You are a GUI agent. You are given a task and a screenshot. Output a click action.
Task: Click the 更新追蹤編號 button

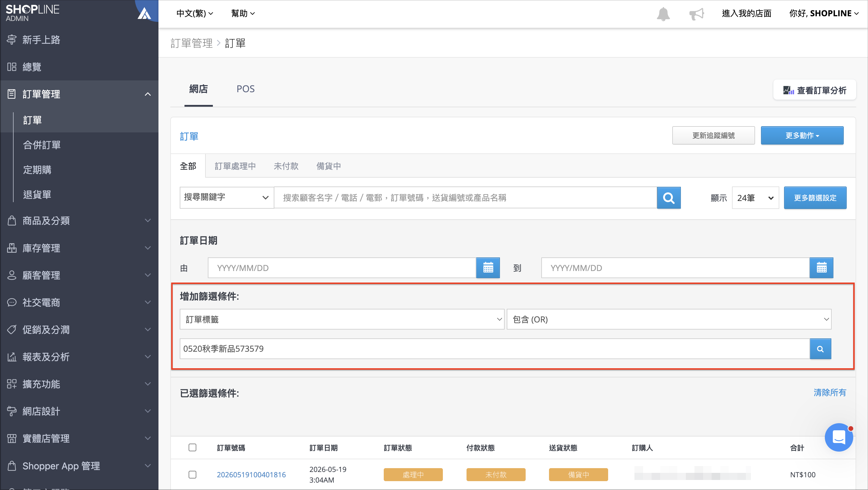click(x=713, y=135)
